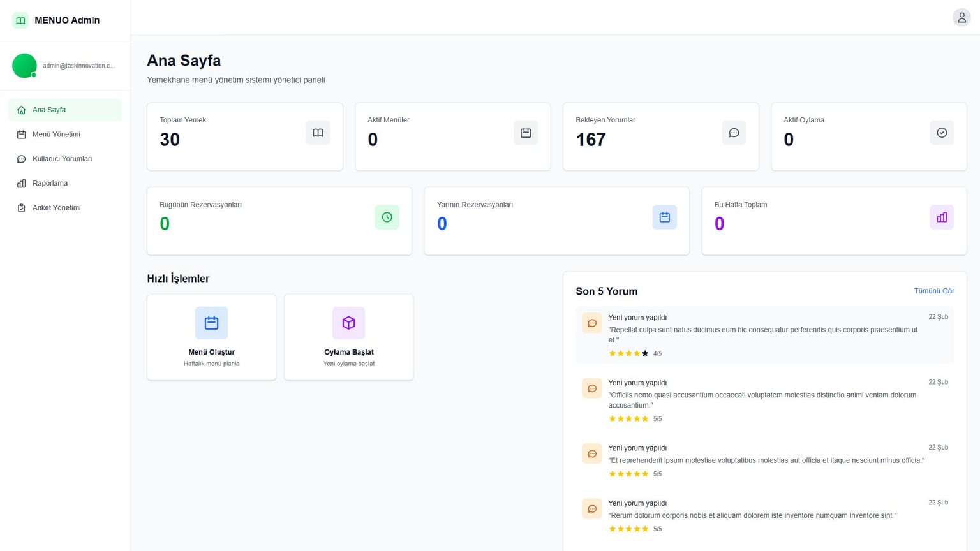Screen dimensions: 980x551
Task: Click the comment icon beside 'Officiis nemo' review
Action: 592,388
